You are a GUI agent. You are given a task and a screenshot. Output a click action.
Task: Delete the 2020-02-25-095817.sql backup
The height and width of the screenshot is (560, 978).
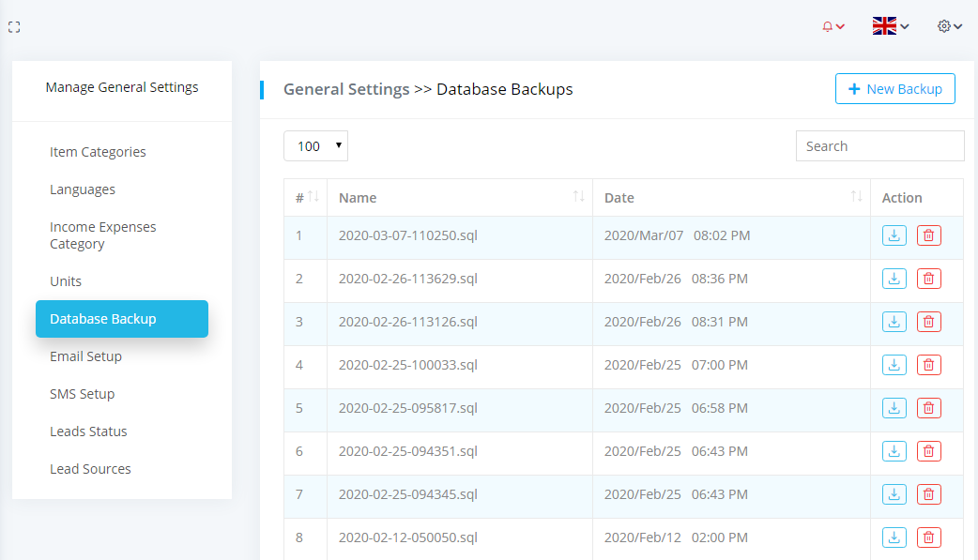tap(928, 408)
